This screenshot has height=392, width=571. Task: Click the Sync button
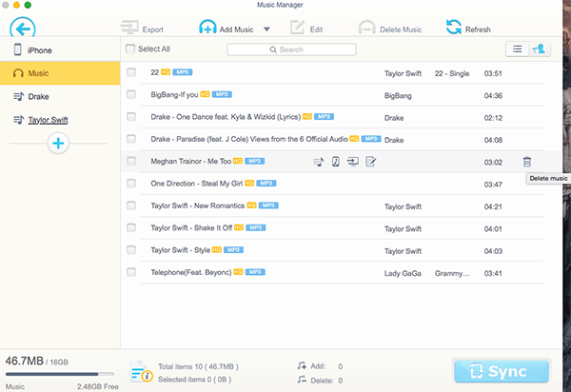[502, 371]
